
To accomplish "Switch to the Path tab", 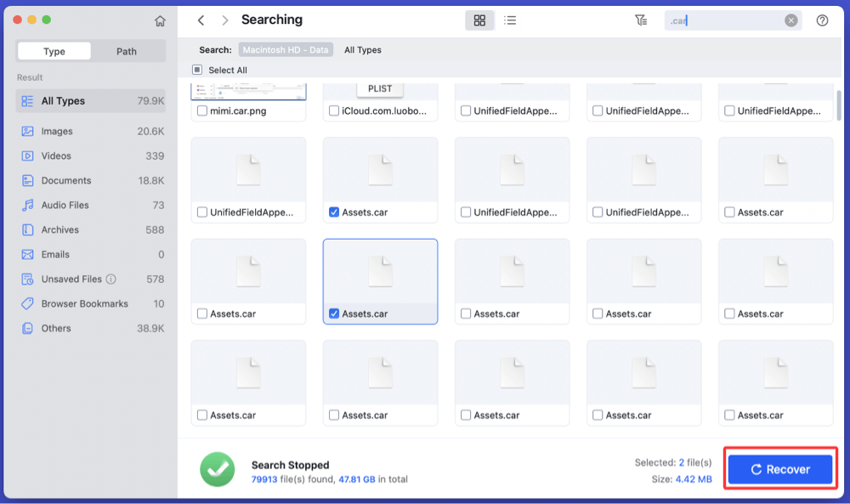I will [126, 51].
